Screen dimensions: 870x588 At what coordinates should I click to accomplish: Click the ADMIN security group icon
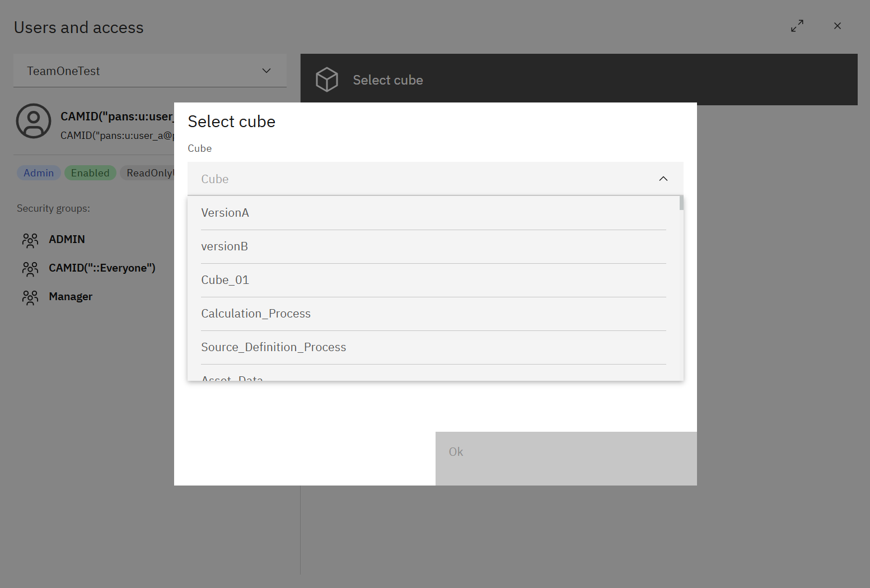(x=30, y=240)
